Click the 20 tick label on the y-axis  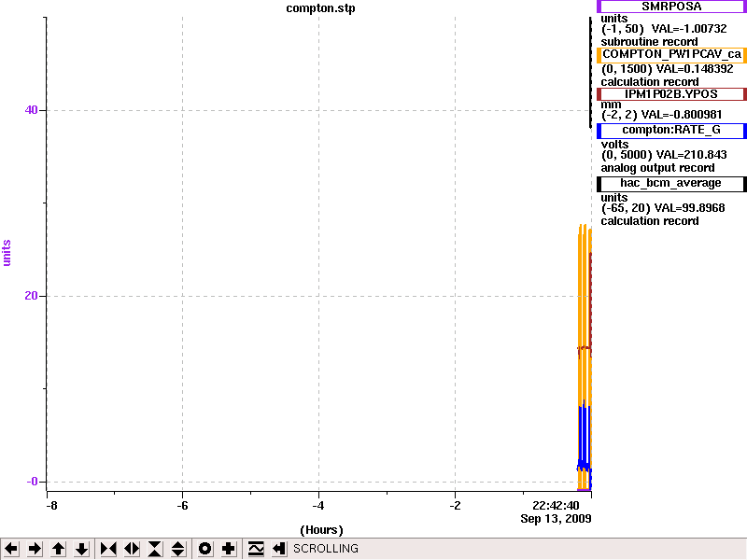[x=31, y=296]
